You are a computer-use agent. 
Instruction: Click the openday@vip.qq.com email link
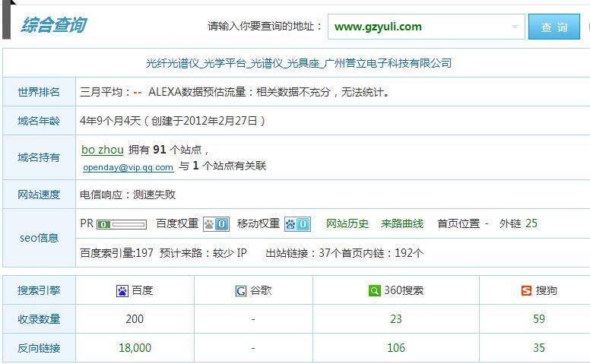click(128, 166)
